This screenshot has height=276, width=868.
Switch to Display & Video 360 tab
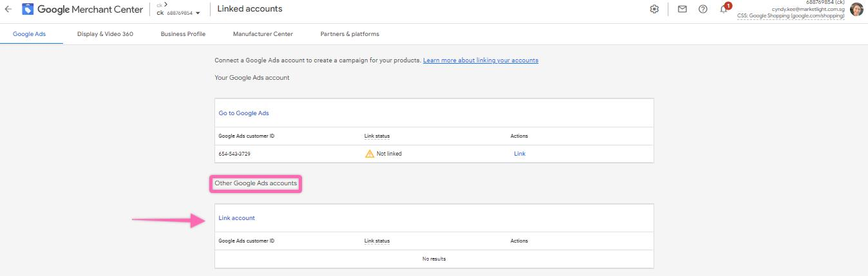105,34
